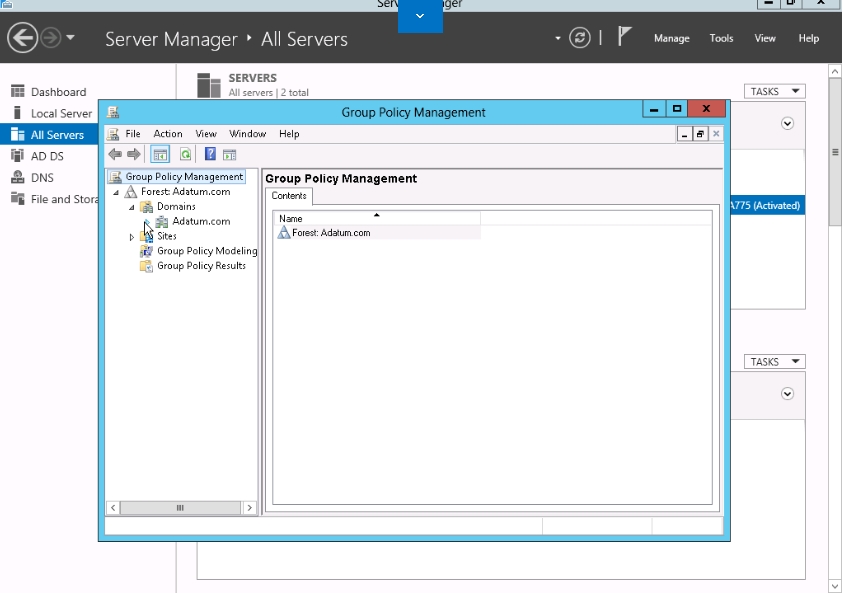Open the Manage menu
This screenshot has width=843, height=593.
pos(671,38)
